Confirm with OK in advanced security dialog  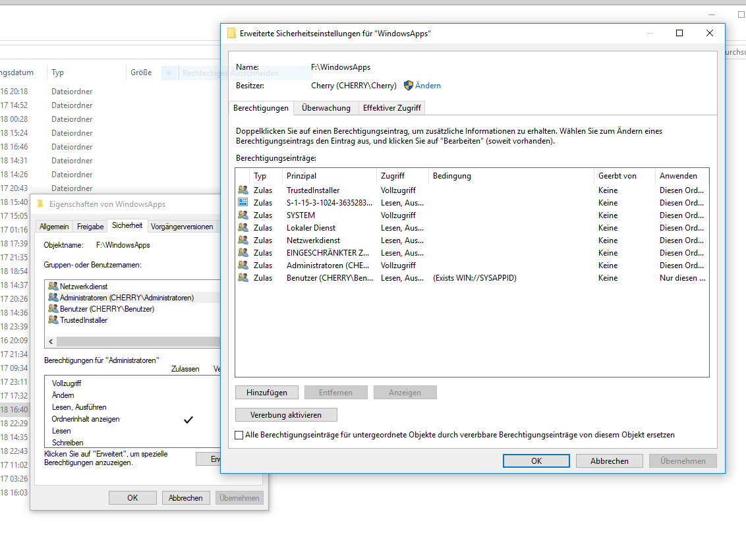[x=536, y=461]
